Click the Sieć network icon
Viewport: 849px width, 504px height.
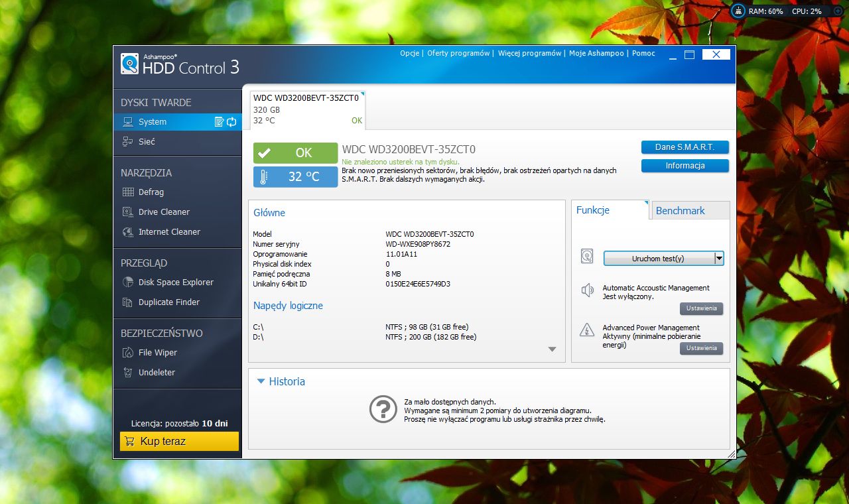[x=128, y=142]
